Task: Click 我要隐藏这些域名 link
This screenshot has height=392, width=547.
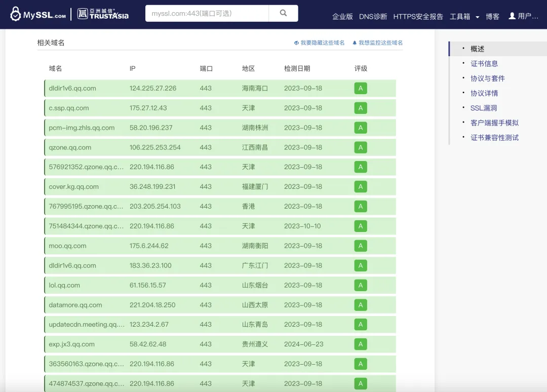Action: pyautogui.click(x=319, y=43)
